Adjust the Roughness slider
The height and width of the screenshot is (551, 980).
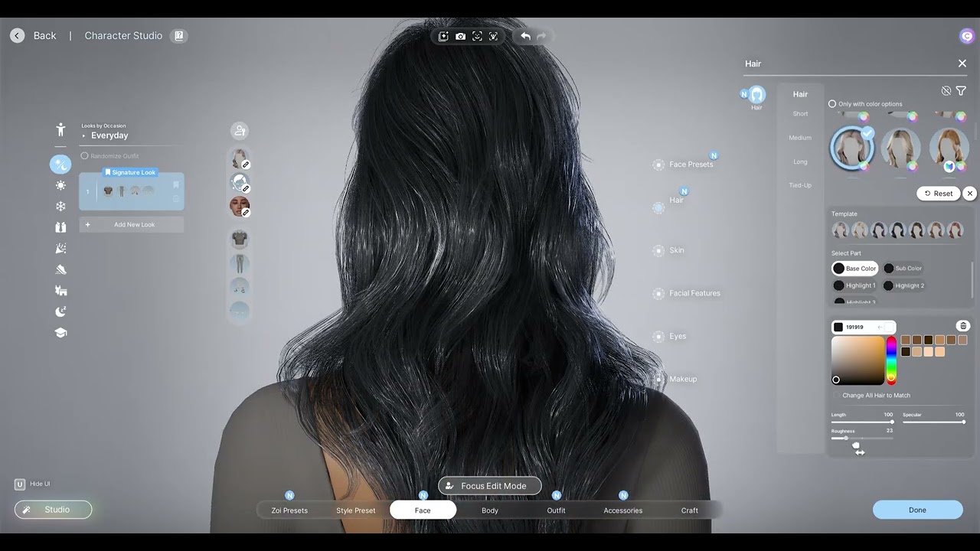click(862, 439)
